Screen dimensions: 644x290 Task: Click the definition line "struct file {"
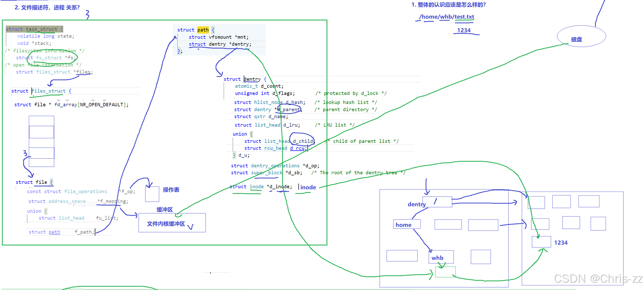click(34, 182)
